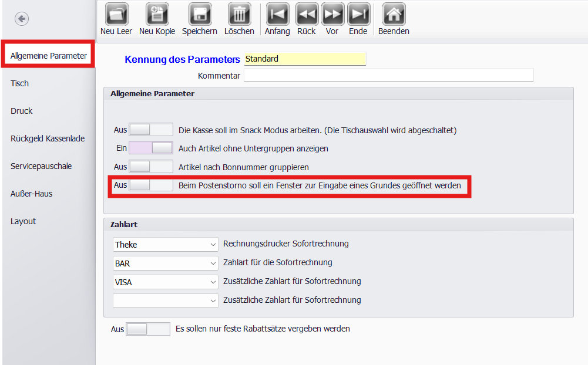Open Rechnungsdrucker Sofortrechnung dropdown
This screenshot has height=365, width=588.
[166, 245]
